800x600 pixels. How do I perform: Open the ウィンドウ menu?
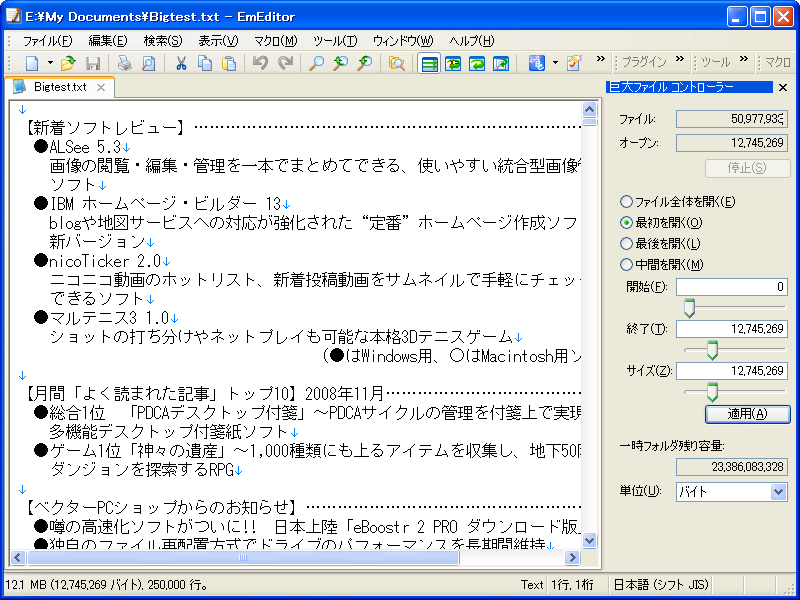point(403,41)
